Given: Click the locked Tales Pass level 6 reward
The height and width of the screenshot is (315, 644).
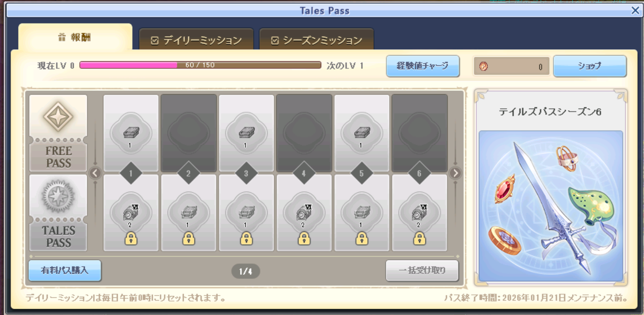Looking at the screenshot, I should pyautogui.click(x=419, y=213).
